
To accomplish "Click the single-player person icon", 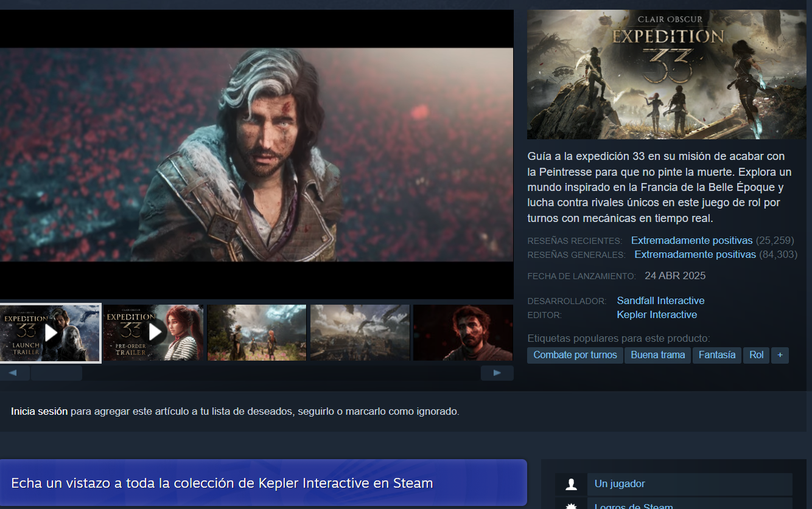I will coord(571,484).
